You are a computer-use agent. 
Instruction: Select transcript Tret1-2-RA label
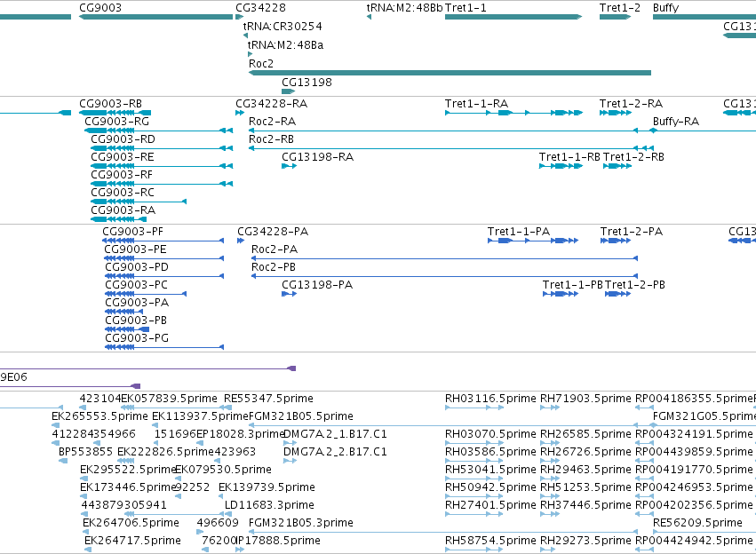tap(631, 104)
